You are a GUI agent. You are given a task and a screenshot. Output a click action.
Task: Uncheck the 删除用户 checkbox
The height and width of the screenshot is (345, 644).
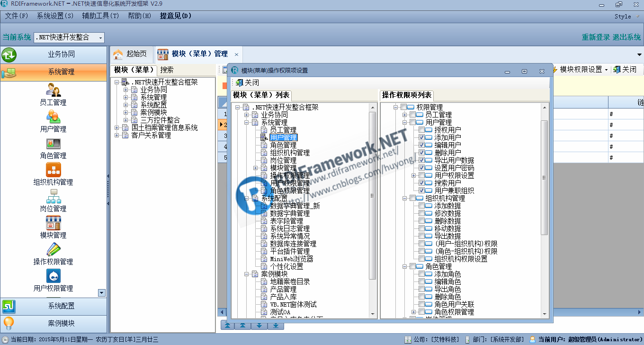point(422,153)
